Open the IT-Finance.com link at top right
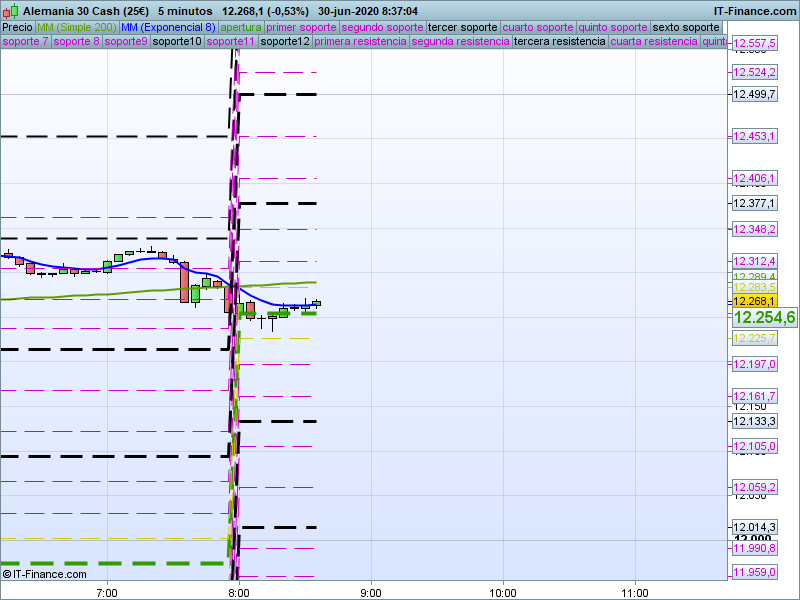Screen dimensions: 800x600 [x=754, y=10]
